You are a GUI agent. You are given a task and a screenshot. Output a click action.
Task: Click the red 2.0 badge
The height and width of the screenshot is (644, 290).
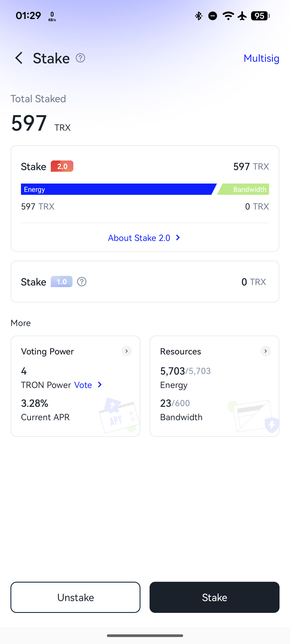62,166
